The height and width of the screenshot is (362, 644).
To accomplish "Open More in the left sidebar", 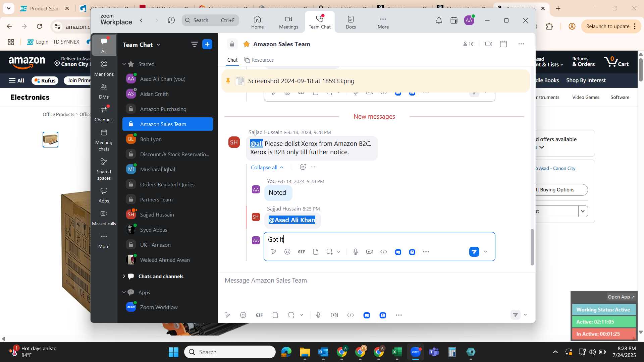I will [x=104, y=241].
